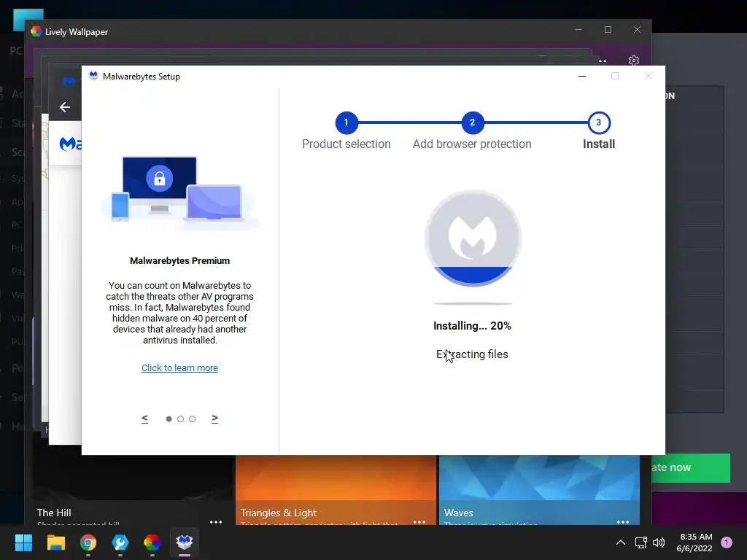Screen dimensions: 747x560
Task: Open Google Chrome from the taskbar
Action: [88, 542]
